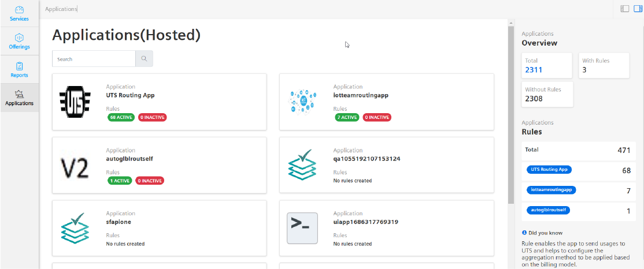The image size is (644, 269).
Task: Click the Search input field
Action: [94, 59]
